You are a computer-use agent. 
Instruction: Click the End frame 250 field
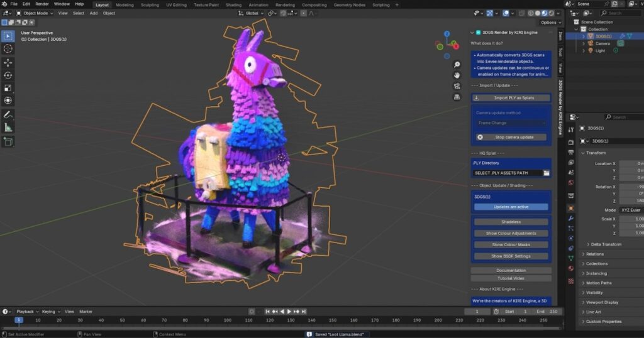[x=548, y=312]
